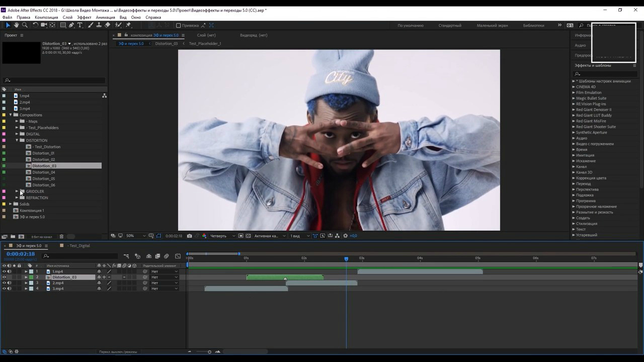The height and width of the screenshot is (362, 644).
Task: Click the blue current time indicator head
Action: click(346, 259)
